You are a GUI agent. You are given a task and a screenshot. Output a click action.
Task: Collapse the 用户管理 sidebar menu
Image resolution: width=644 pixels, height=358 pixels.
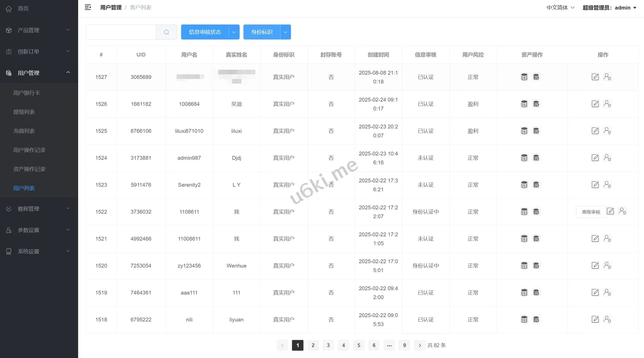tap(39, 73)
